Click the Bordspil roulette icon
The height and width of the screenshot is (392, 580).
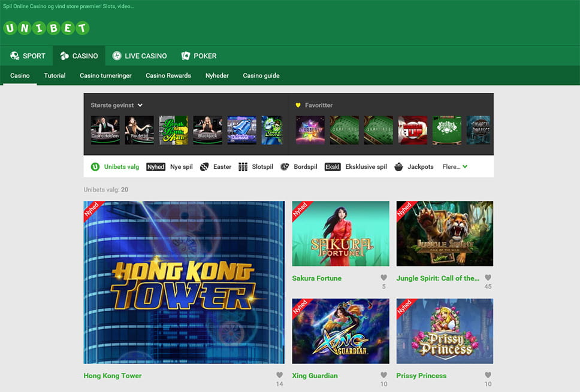tap(285, 166)
